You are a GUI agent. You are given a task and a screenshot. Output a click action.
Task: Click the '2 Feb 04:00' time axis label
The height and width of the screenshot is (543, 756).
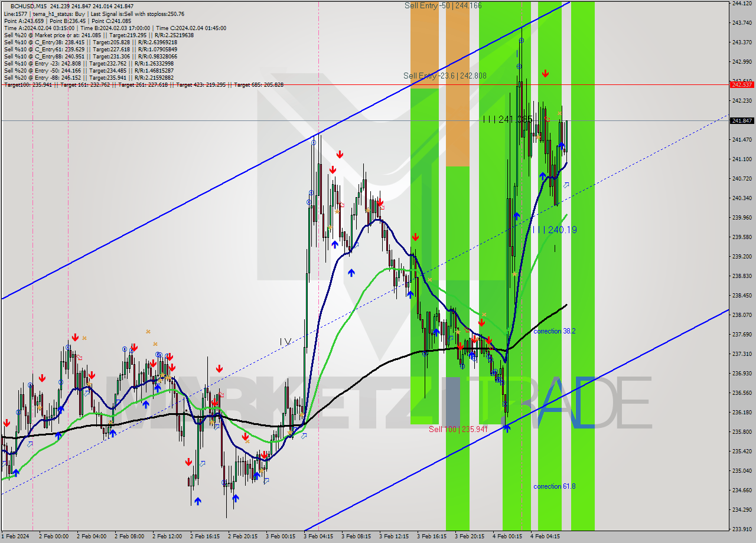coord(92,537)
